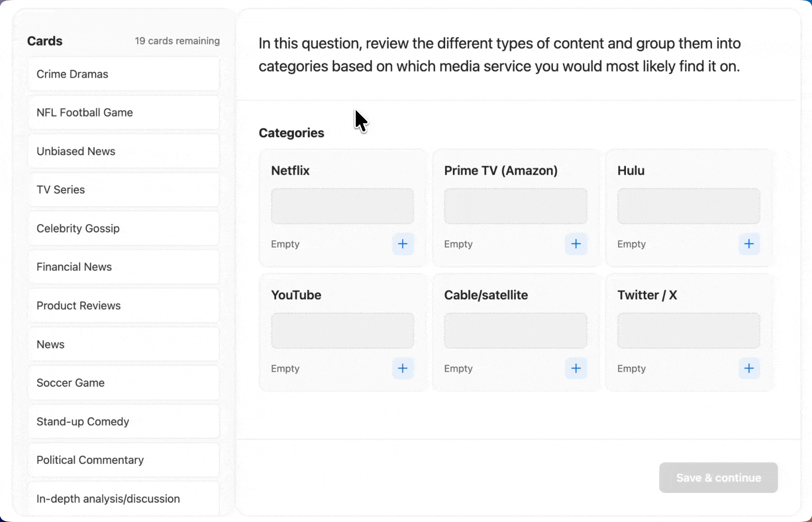Screen dimensions: 812x522
Task: Choose the Stand-up Comedy card
Action: 123,421
